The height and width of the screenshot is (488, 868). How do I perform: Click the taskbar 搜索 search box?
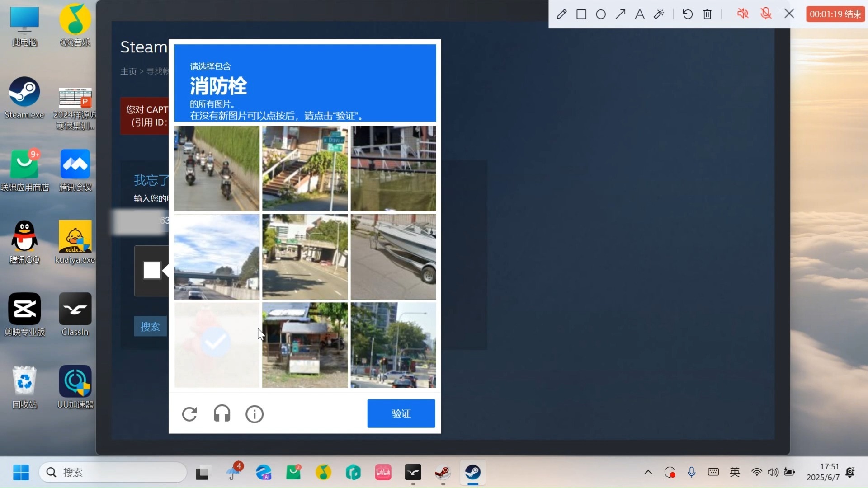[x=113, y=473]
